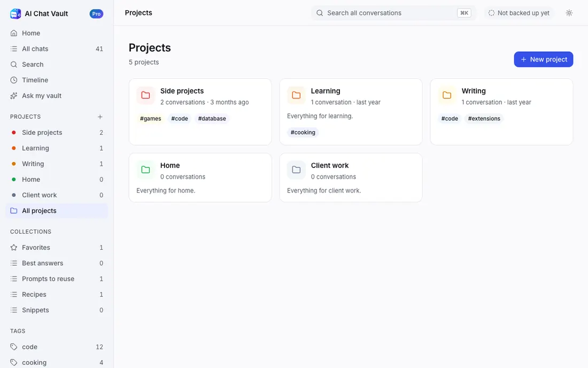This screenshot has height=368, width=588.
Task: Select Client work in the sidebar
Action: 57,195
